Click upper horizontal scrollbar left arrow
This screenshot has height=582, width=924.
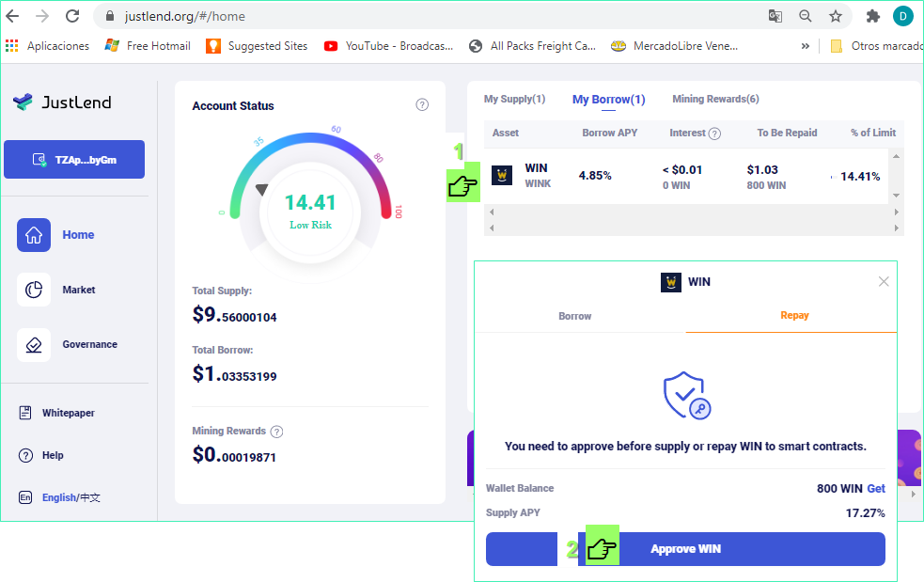[492, 212]
